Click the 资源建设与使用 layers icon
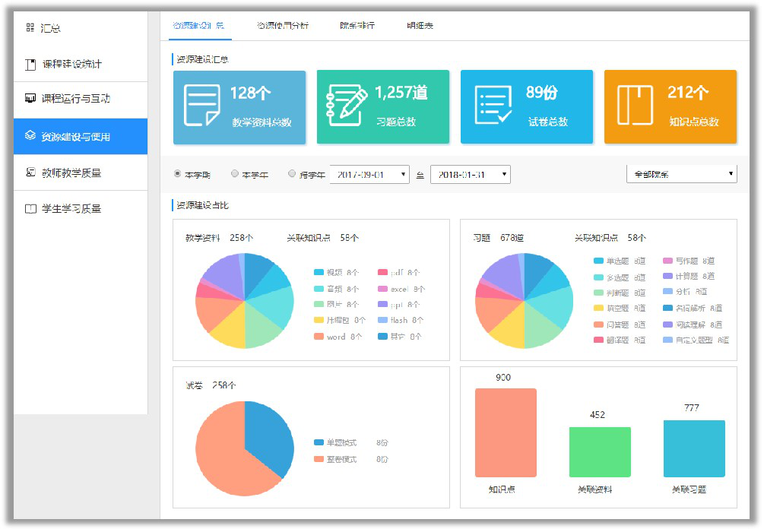 pos(30,136)
